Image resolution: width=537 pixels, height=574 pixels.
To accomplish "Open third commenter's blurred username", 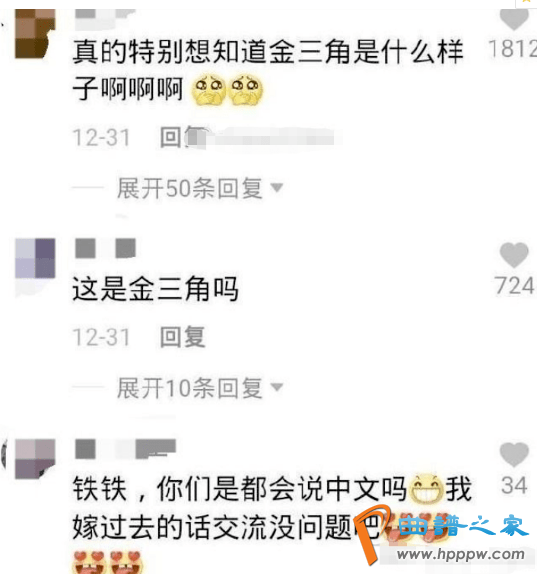I will [x=126, y=449].
